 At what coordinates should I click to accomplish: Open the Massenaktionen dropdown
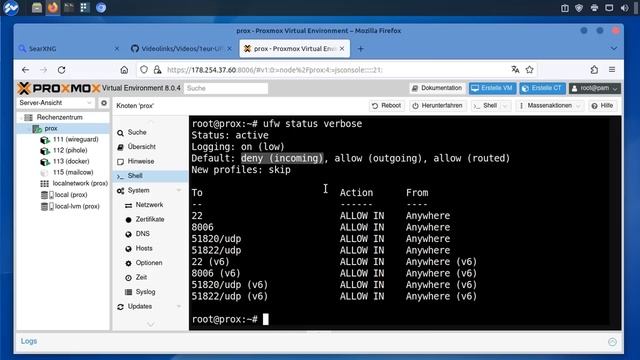(x=550, y=106)
